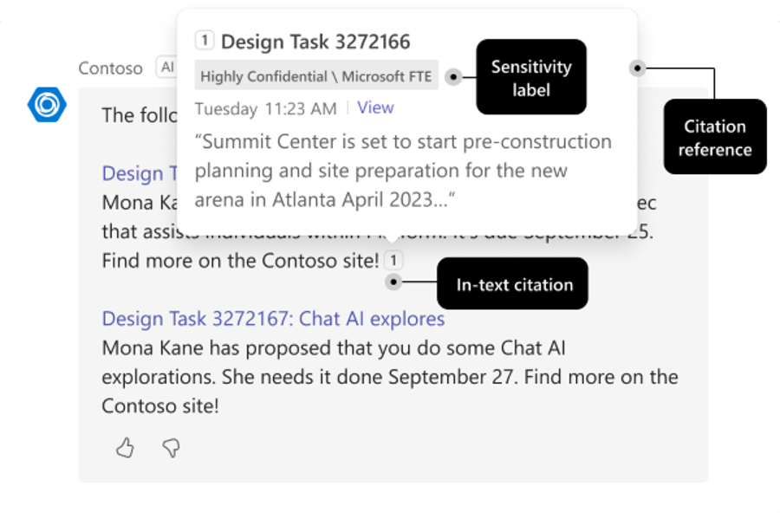The width and height of the screenshot is (780, 532).
Task: Click the Sensitivity label callout
Action: (x=531, y=77)
